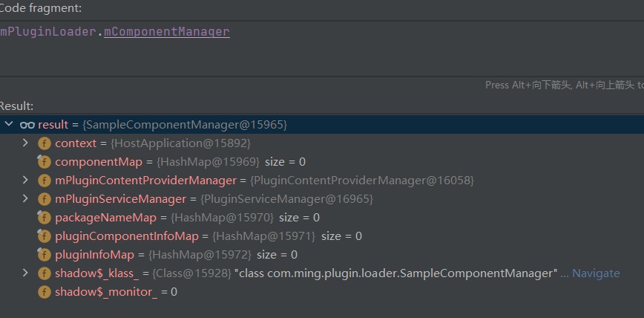Click the field icon beside packageNameMap
The width and height of the screenshot is (644, 318).
[45, 218]
